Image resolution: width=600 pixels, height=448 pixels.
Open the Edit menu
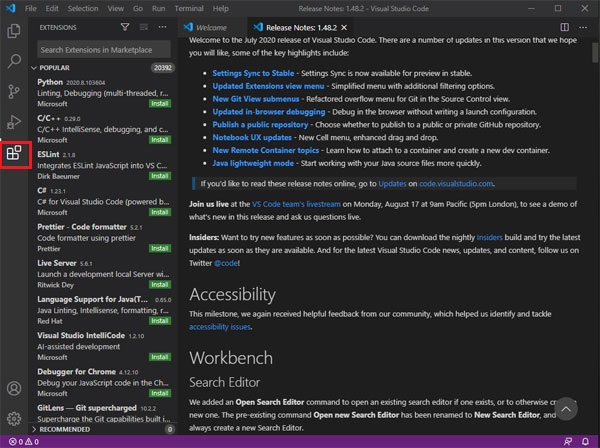click(52, 8)
